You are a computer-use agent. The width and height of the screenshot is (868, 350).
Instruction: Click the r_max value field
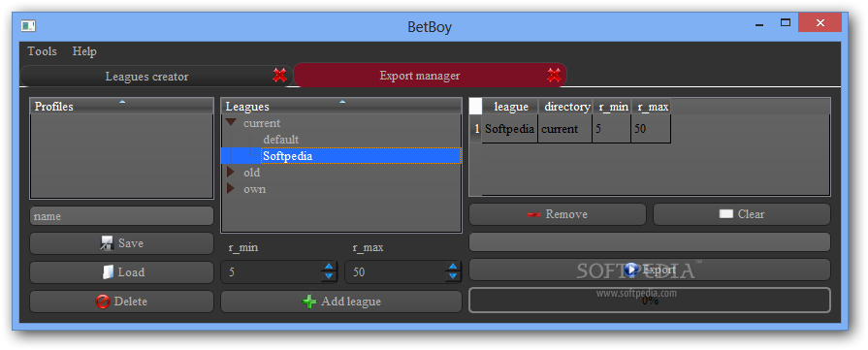click(396, 272)
